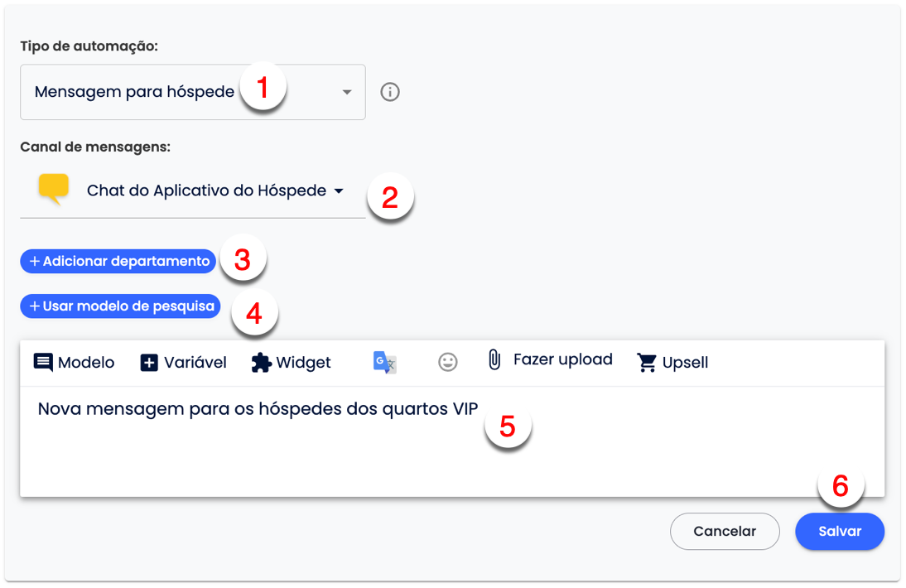Save the automation with Salvar
This screenshot has width=906, height=588.
point(840,532)
